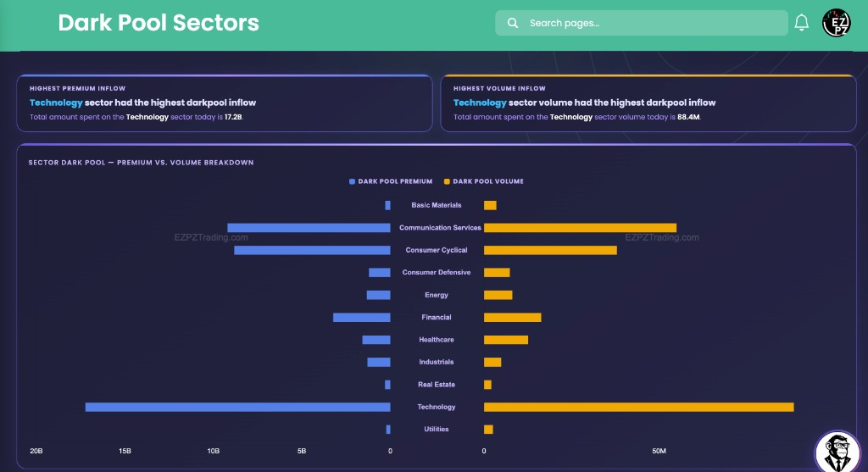
Task: Select the Consumer Cyclical volume bar
Action: point(550,250)
